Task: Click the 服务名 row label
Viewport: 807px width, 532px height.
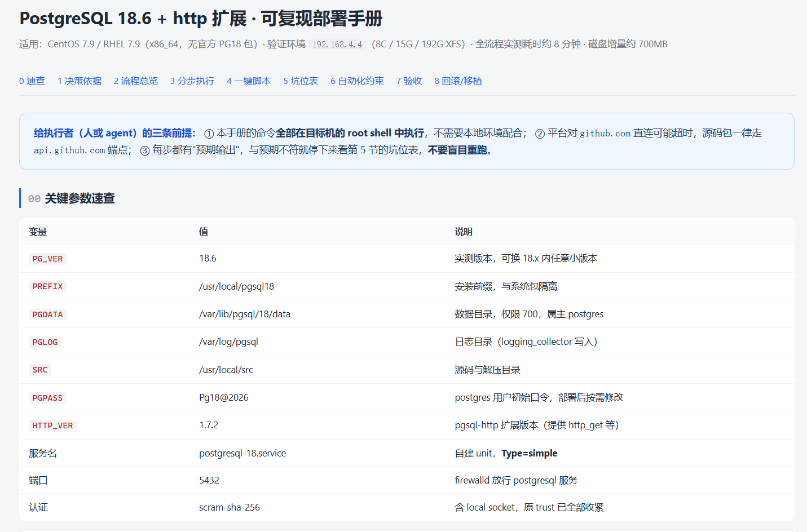Action: point(43,453)
